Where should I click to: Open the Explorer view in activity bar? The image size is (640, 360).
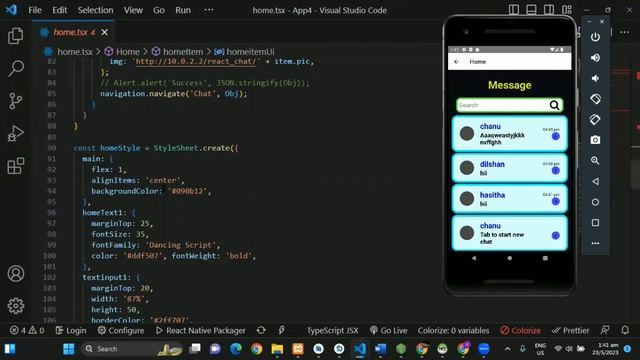click(x=16, y=36)
